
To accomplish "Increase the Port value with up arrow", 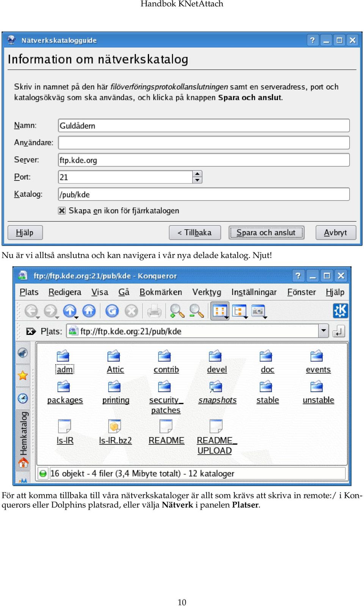I will coord(197,174).
